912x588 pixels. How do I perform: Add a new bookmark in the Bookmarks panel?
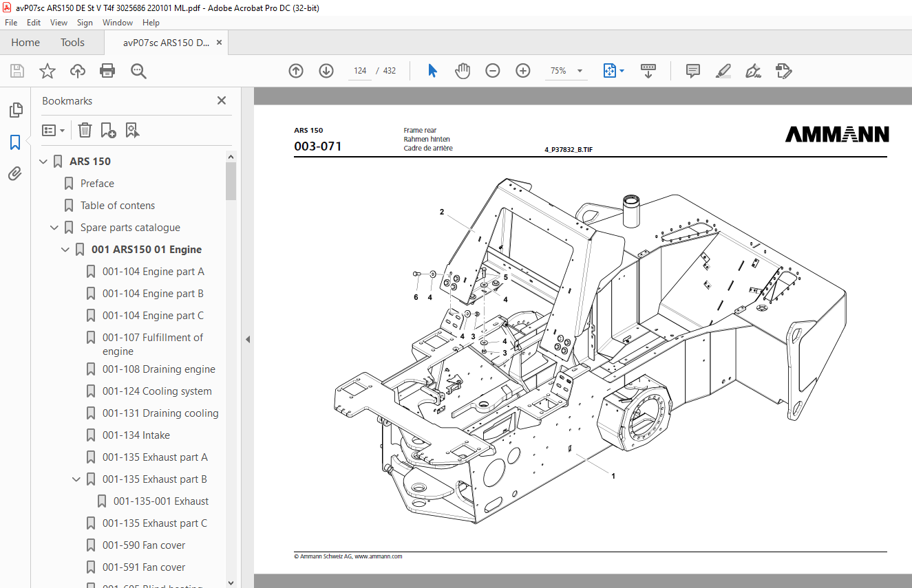tap(108, 130)
